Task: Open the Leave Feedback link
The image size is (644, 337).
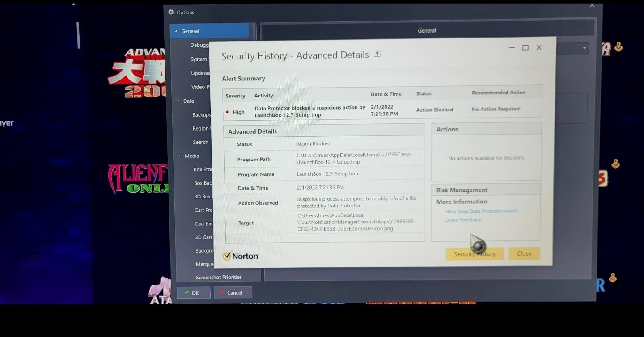Action: 463,220
